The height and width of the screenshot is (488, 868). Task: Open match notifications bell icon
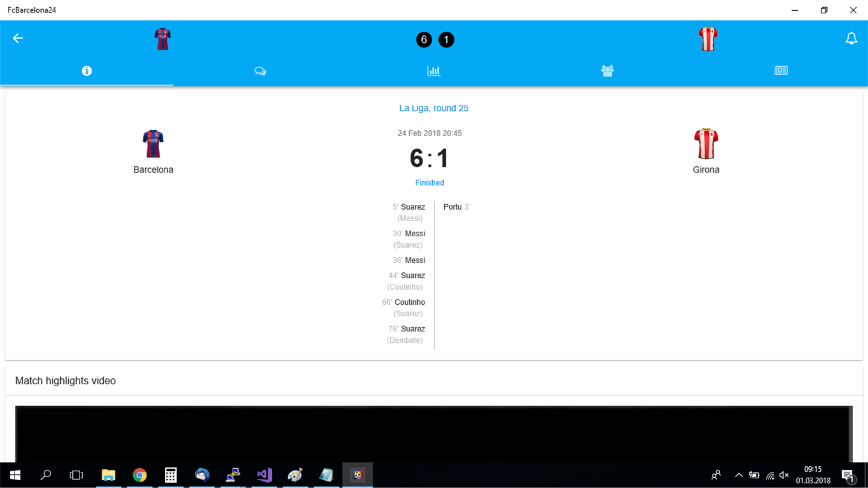click(x=851, y=39)
